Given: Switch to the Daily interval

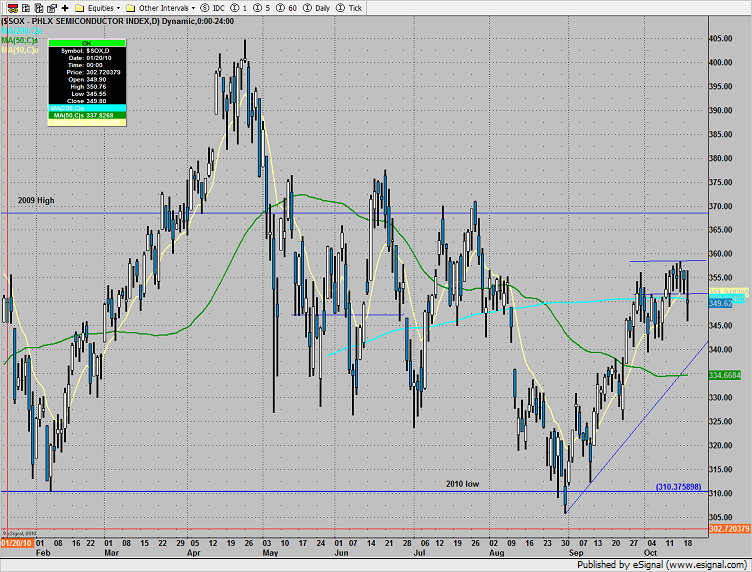Looking at the screenshot, I should click(x=317, y=8).
